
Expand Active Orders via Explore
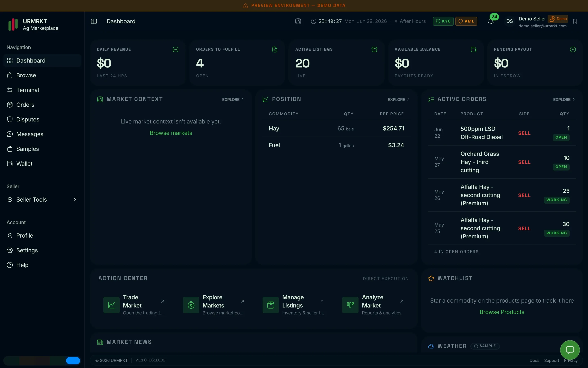564,100
